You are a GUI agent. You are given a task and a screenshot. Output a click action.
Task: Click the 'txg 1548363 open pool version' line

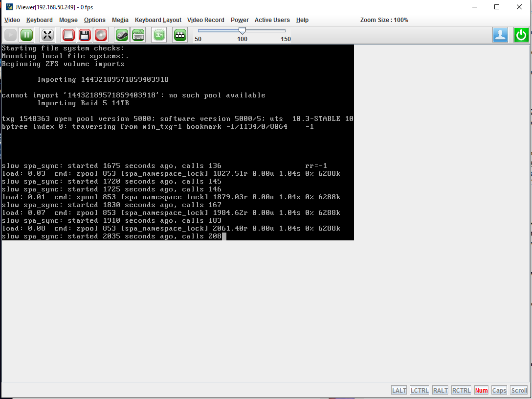pos(177,118)
